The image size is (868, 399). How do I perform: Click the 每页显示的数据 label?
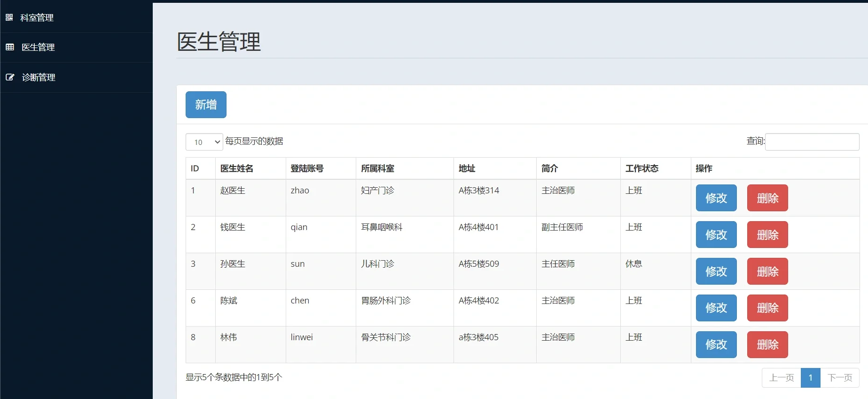pyautogui.click(x=254, y=141)
